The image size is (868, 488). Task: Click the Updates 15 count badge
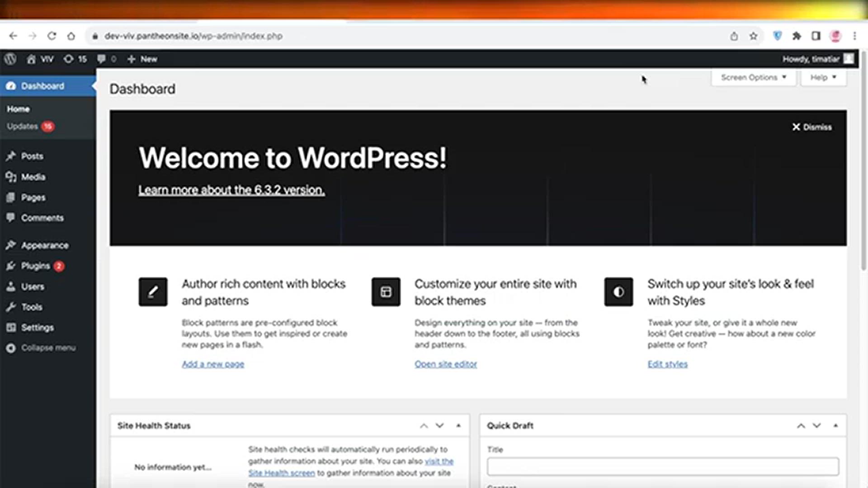(48, 127)
